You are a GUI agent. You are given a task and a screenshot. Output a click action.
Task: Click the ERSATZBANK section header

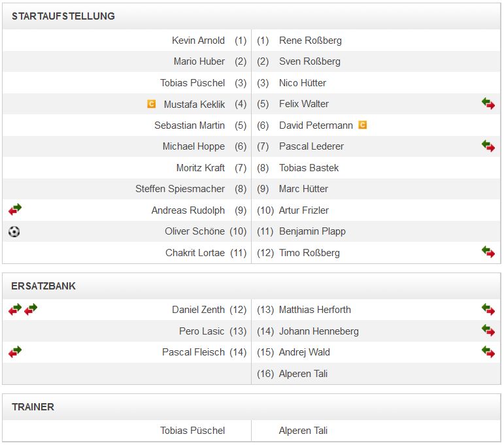(x=44, y=286)
